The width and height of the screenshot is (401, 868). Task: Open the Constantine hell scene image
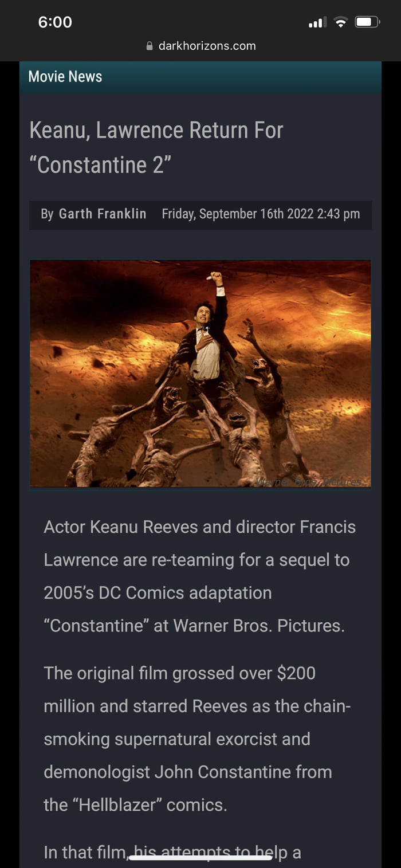click(200, 374)
